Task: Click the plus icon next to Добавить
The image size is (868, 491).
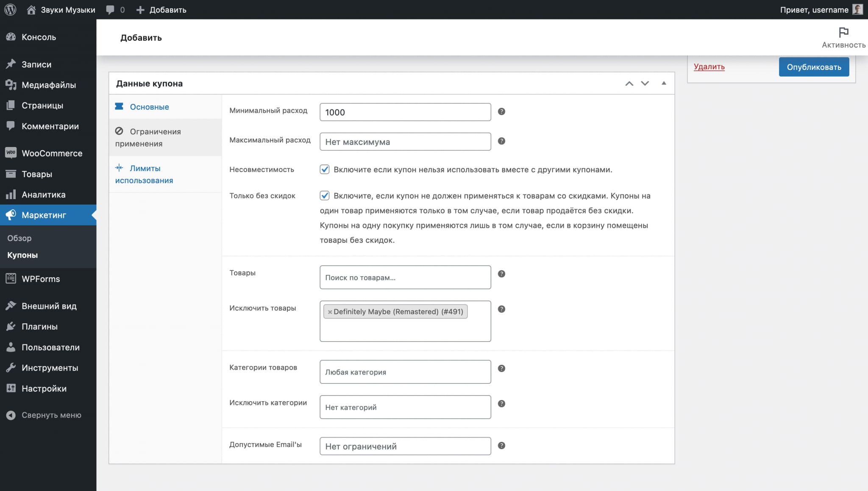Action: click(140, 10)
